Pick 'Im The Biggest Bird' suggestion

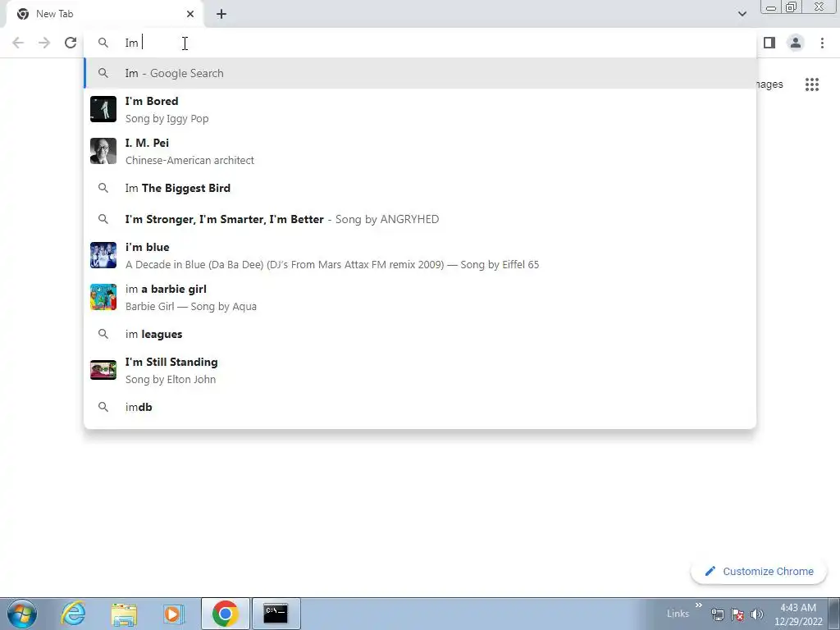[x=420, y=188]
